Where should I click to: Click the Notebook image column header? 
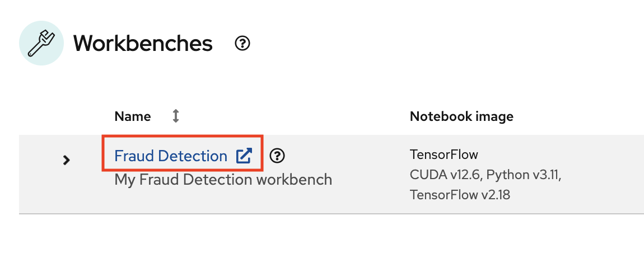click(461, 116)
